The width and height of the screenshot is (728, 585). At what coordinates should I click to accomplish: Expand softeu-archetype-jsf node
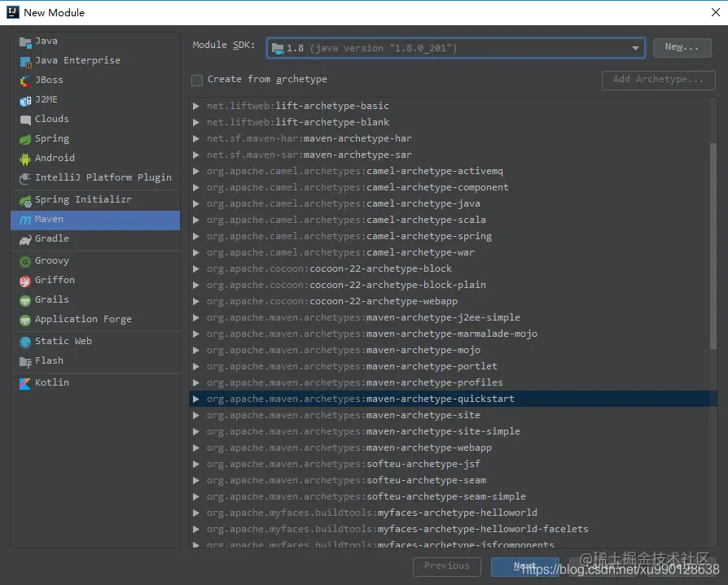196,464
